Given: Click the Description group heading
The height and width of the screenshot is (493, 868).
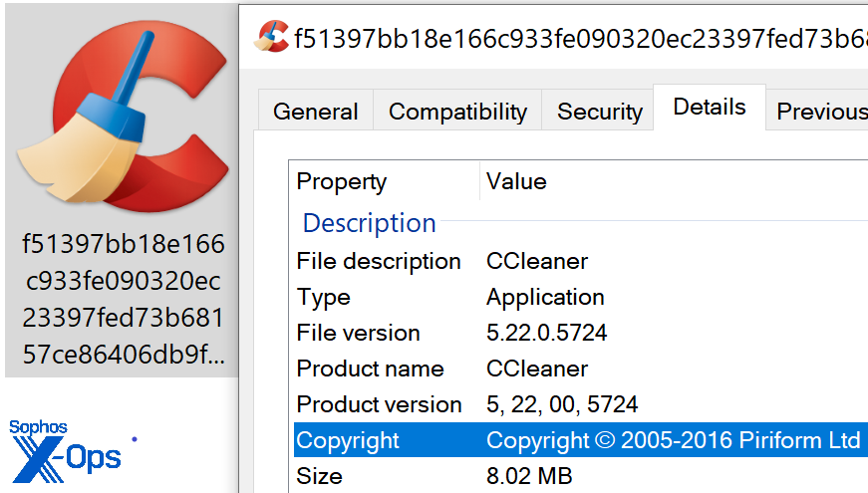Looking at the screenshot, I should click(369, 222).
